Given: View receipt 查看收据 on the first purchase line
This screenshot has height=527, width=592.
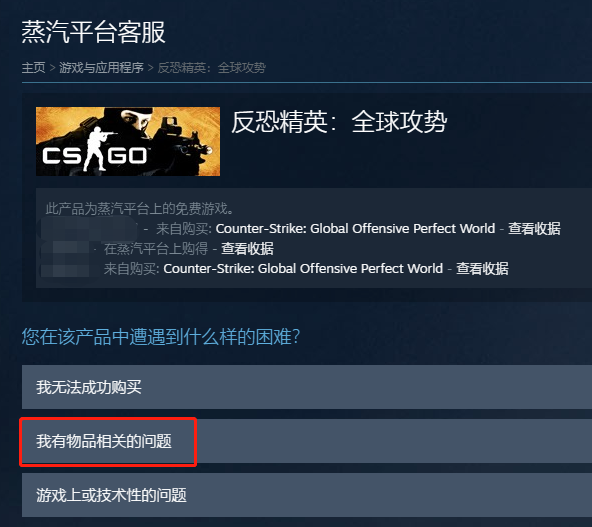Looking at the screenshot, I should [x=534, y=229].
